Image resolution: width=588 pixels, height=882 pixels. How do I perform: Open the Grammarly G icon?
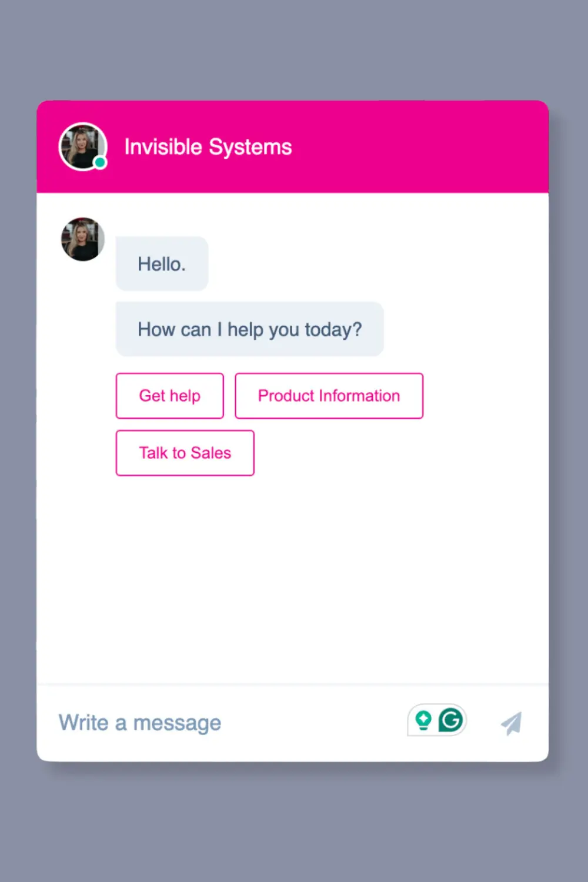[451, 720]
